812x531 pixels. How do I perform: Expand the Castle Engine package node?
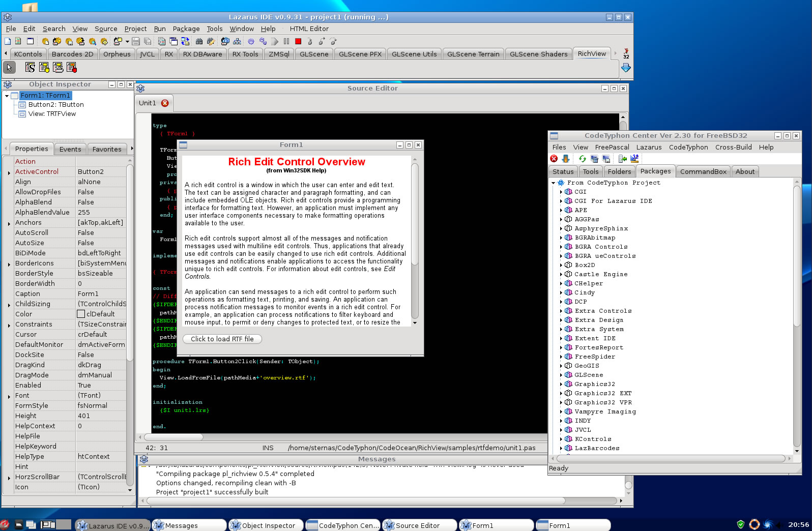(561, 274)
